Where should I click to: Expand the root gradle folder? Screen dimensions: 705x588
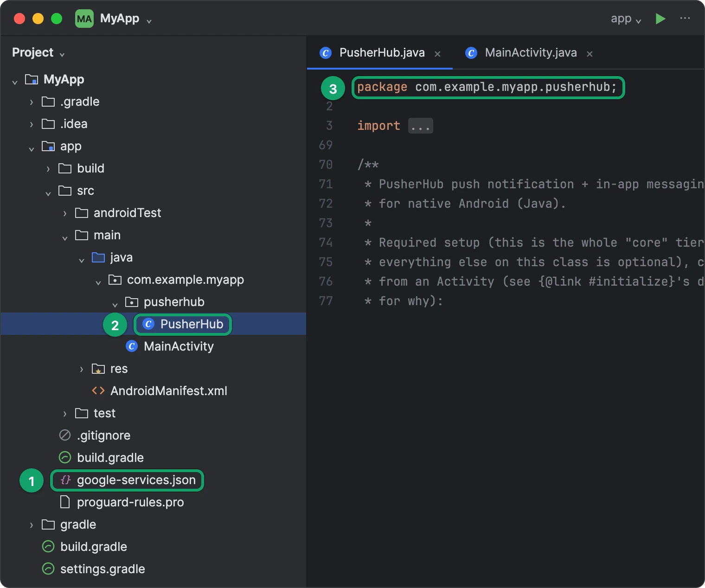click(x=32, y=525)
